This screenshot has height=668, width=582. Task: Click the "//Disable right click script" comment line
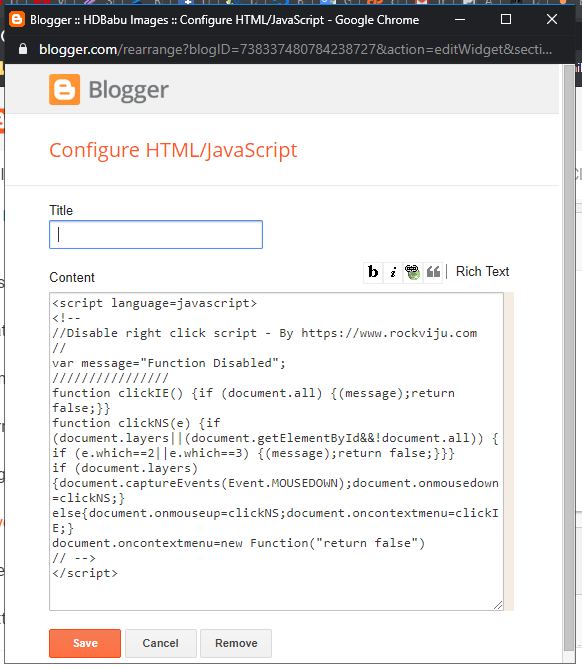(x=264, y=333)
